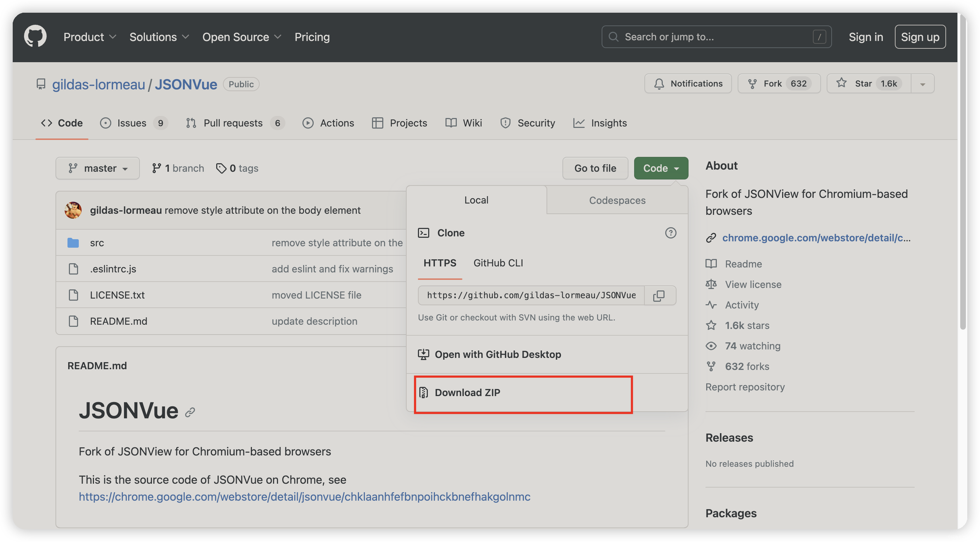Toggle the green Code dropdown button
Viewport: 980px width, 542px height.
coord(661,168)
